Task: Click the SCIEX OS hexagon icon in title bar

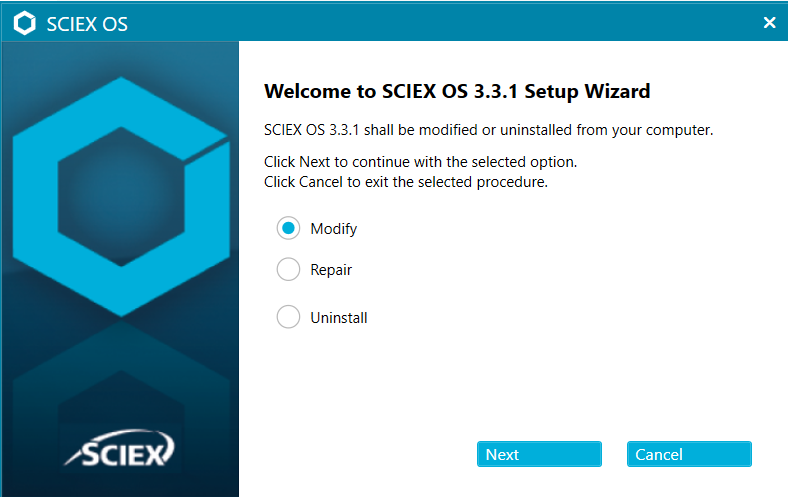Action: click(24, 23)
